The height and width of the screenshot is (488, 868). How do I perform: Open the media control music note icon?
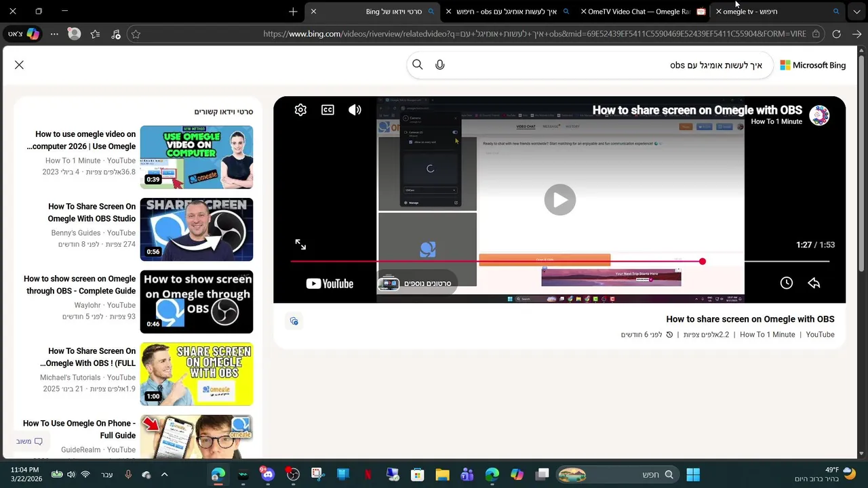[x=116, y=34]
